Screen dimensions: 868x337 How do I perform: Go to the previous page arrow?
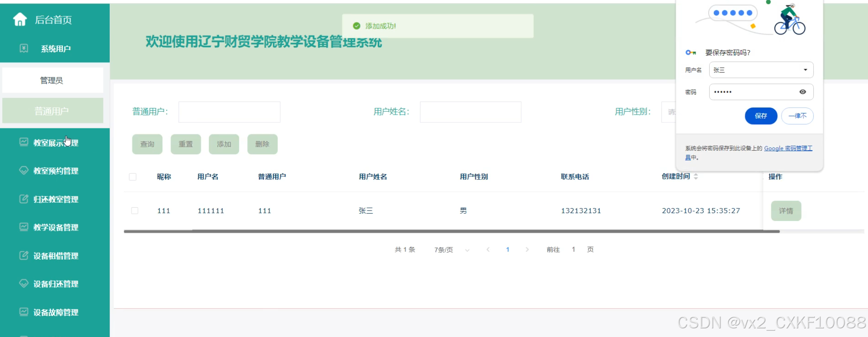(x=488, y=250)
